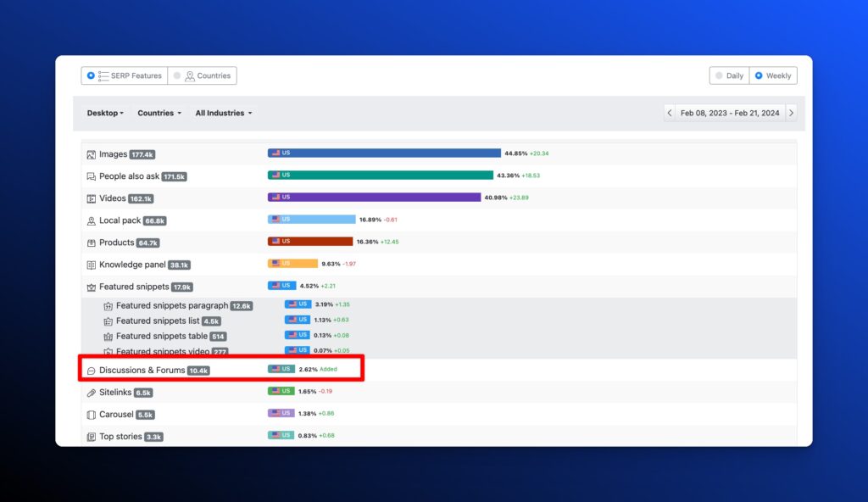Open the Knowledge panel icon

point(91,265)
